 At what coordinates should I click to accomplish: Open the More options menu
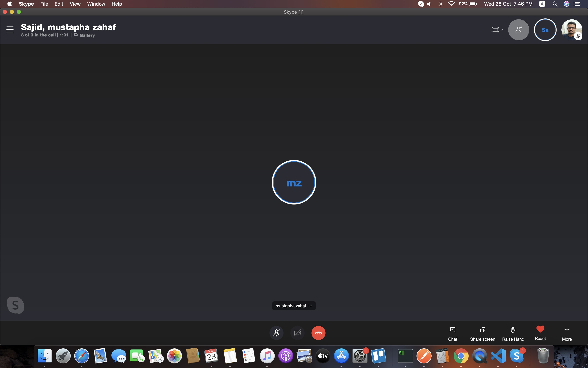(567, 334)
